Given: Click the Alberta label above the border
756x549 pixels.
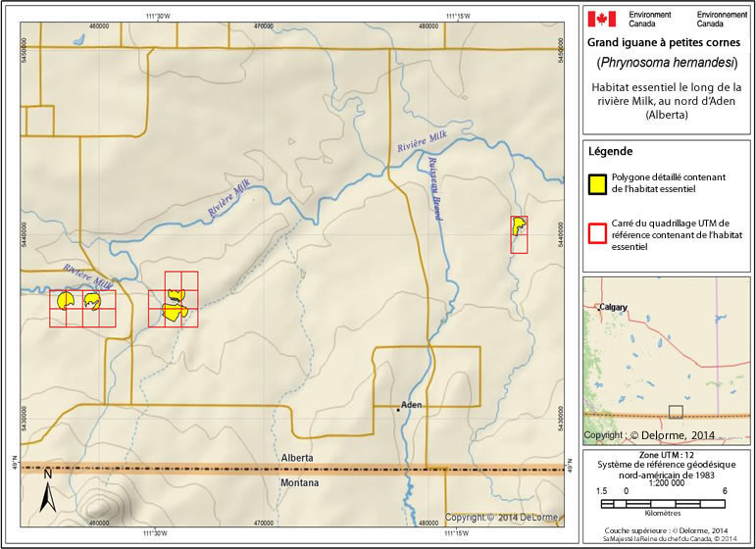Looking at the screenshot, I should pos(295,458).
